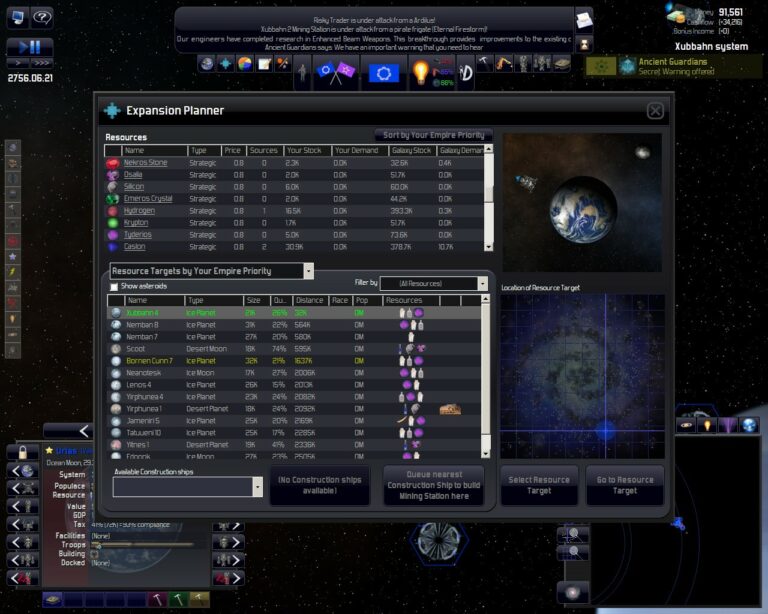Open the galaxy map globe icon
Image resolution: width=768 pixels, height=614 pixels.
[x=207, y=64]
